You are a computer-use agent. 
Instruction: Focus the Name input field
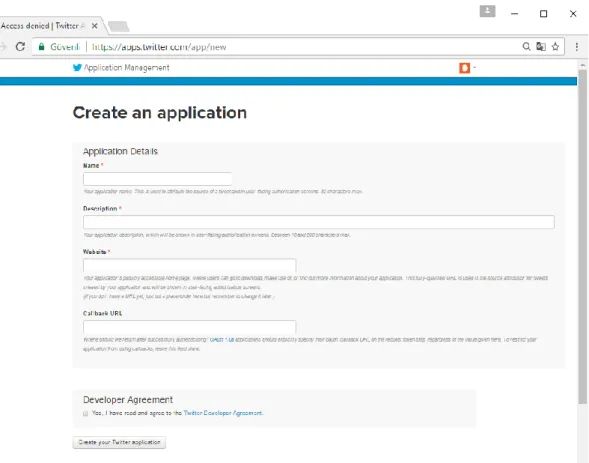point(157,179)
